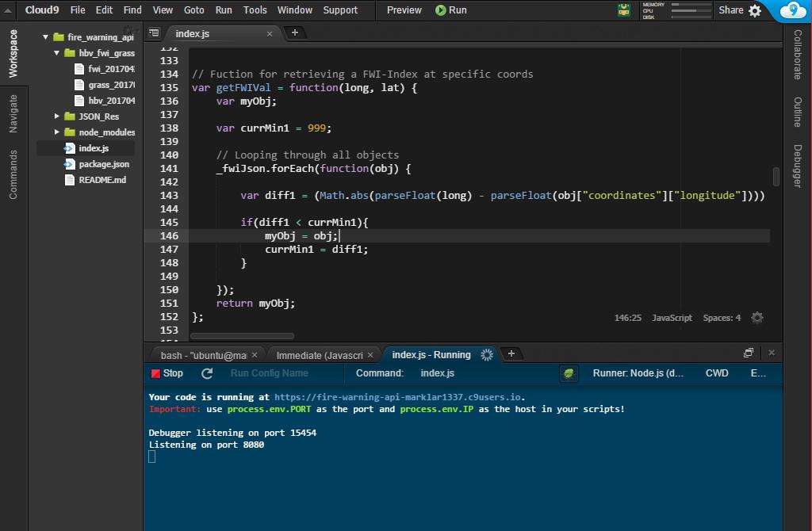The width and height of the screenshot is (812, 531).
Task: Click the Preview button
Action: pos(404,10)
